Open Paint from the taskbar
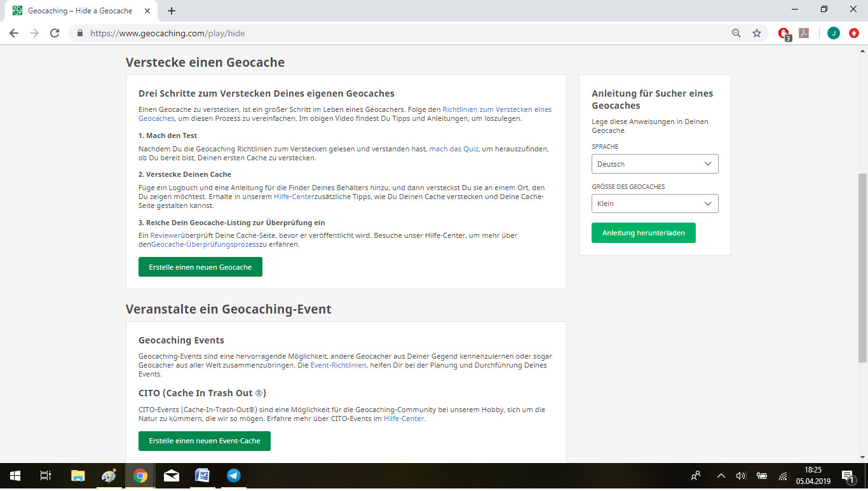The width and height of the screenshot is (868, 491). (x=109, y=476)
